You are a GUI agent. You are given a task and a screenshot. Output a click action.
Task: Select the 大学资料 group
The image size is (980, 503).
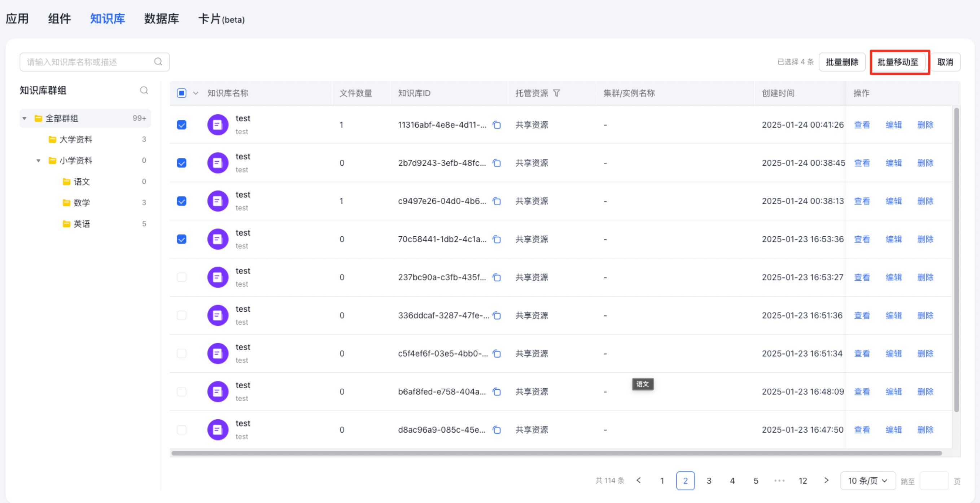(x=85, y=139)
